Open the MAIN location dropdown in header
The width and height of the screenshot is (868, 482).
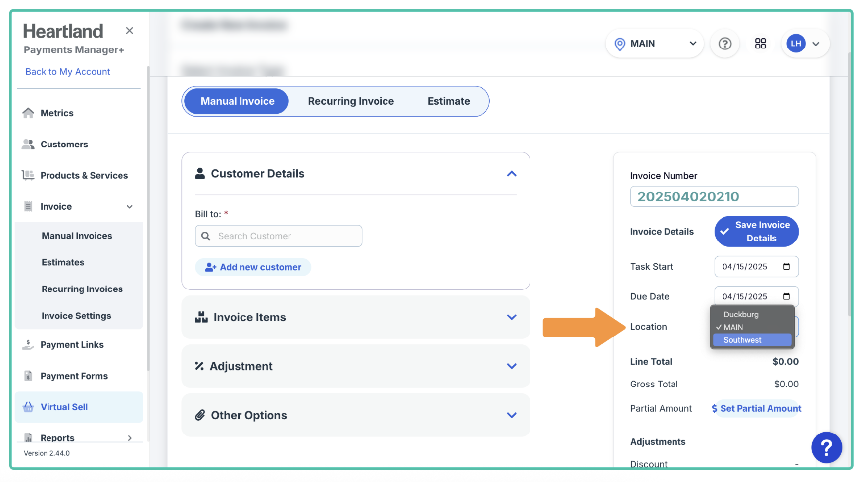(x=655, y=44)
